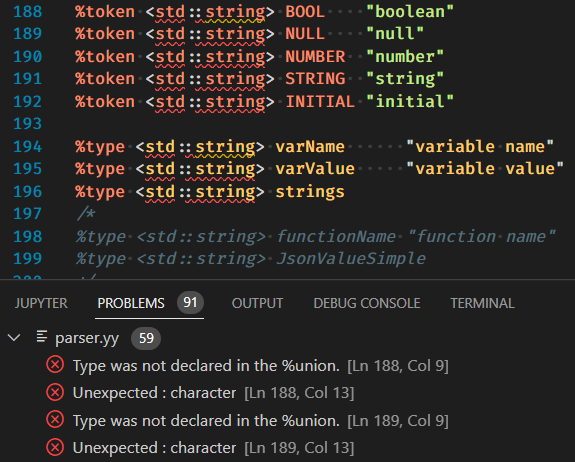The image size is (575, 462).
Task: Click the commented JsonValueSimple identifier
Action: click(x=351, y=259)
